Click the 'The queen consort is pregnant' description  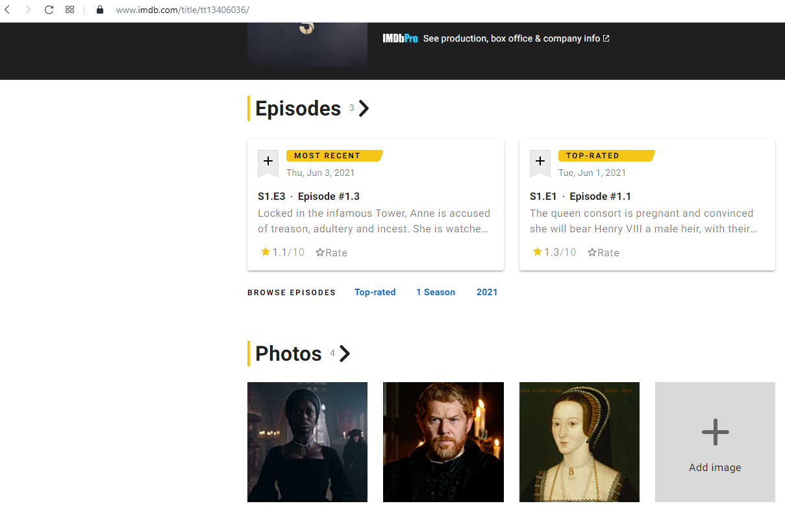[x=643, y=221]
